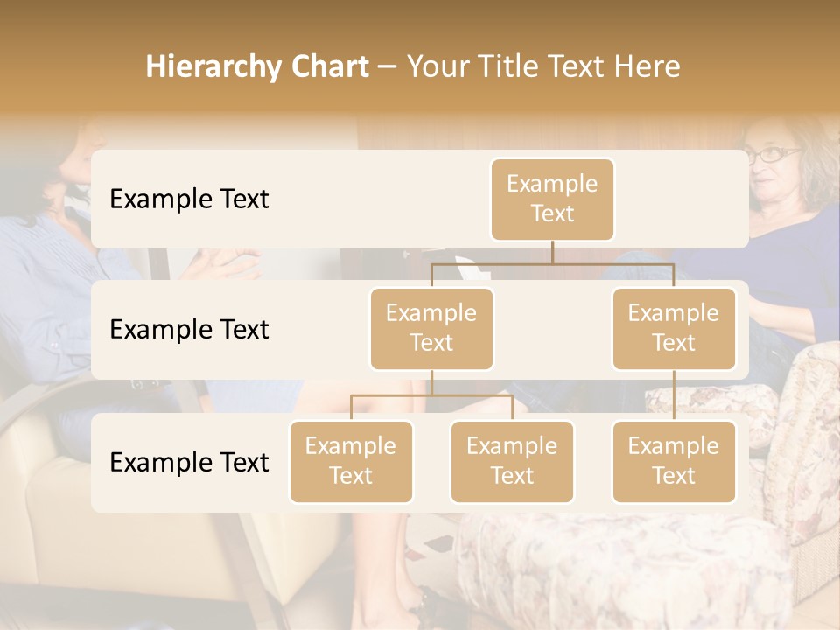Click the vertical connector below the top box

coord(552,252)
